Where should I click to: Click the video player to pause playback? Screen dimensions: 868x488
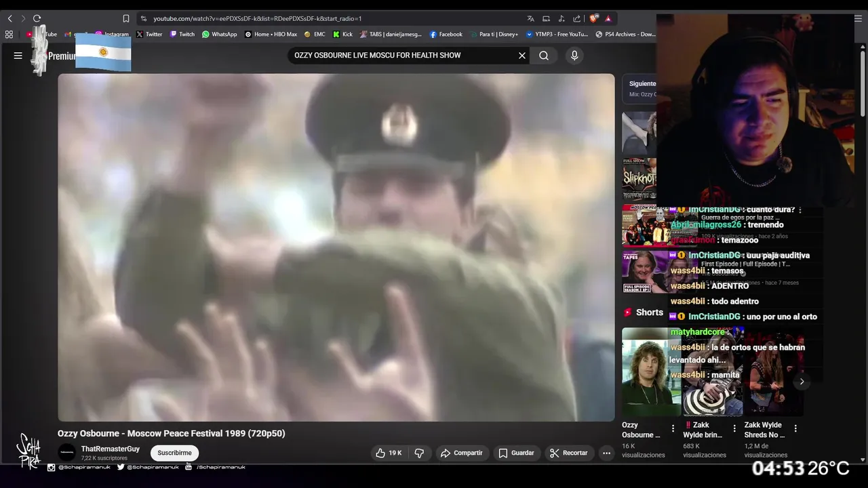[x=336, y=247]
